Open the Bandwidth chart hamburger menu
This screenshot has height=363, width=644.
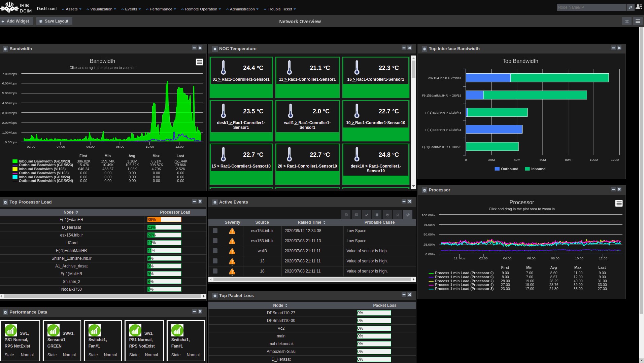click(x=199, y=62)
